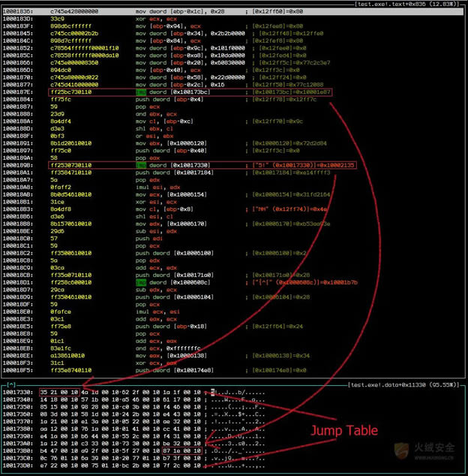468x476 pixels.
Task: Click the xor ecx, ecx instruction at 1000183D
Action: (x=150, y=19)
